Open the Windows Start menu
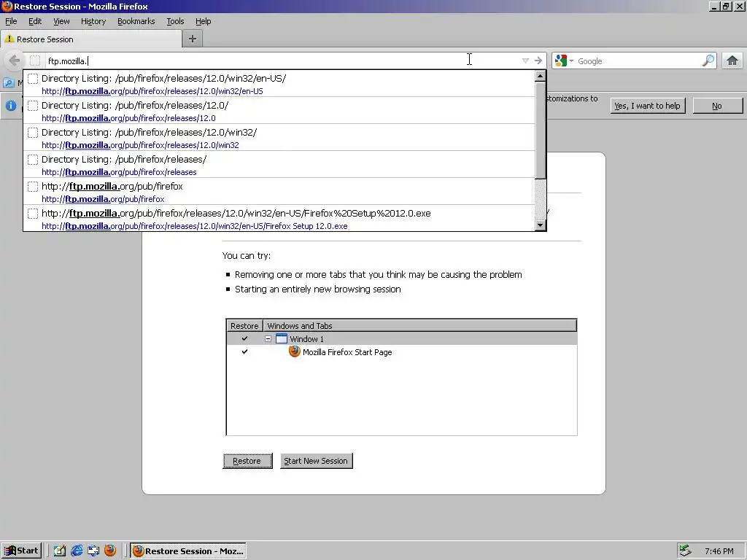The height and width of the screenshot is (560, 747). click(x=21, y=551)
